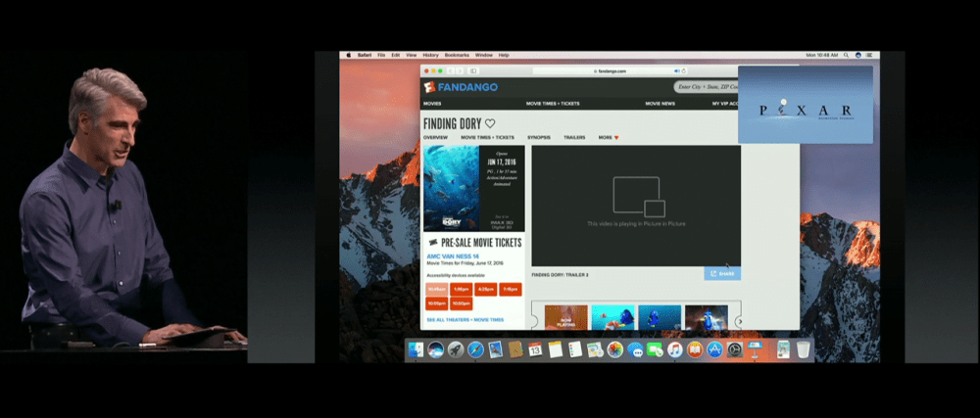Open Notification Center in menu bar
The image size is (980, 418).
pos(871,55)
